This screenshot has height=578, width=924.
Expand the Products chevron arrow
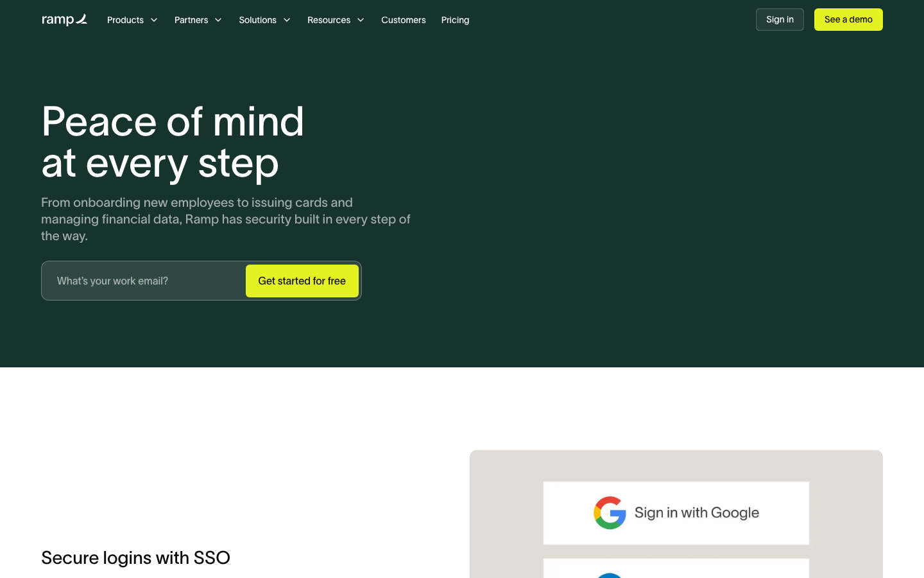click(154, 20)
